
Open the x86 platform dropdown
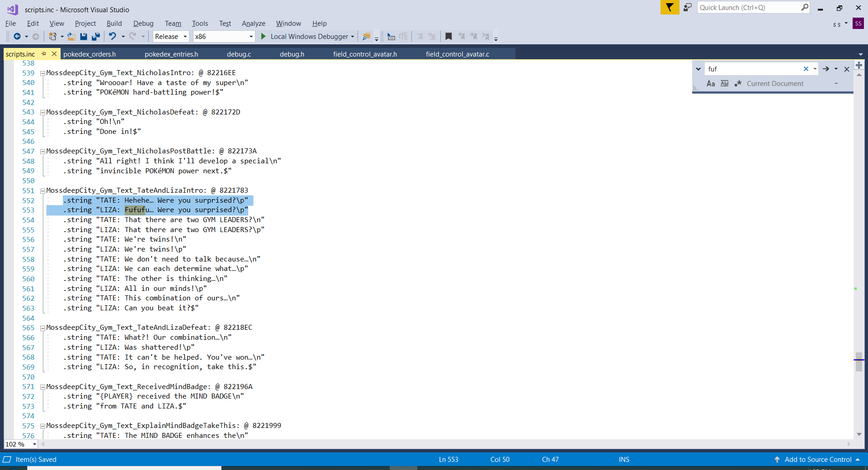coord(224,37)
